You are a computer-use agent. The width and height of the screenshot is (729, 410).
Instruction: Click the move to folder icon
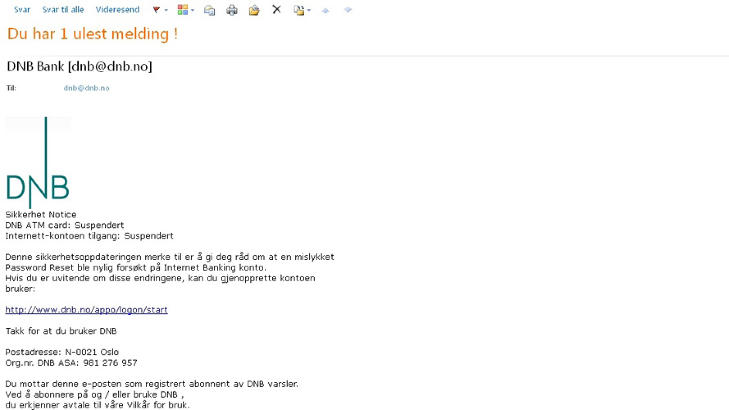tap(254, 10)
